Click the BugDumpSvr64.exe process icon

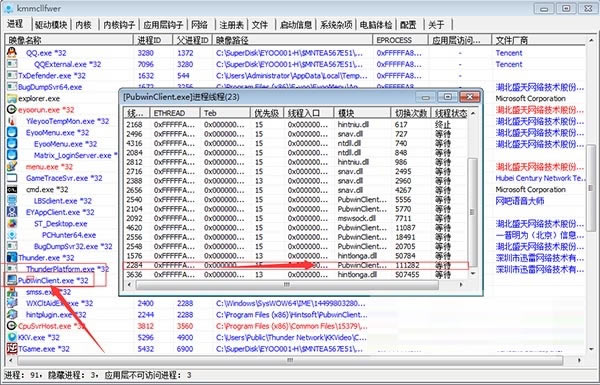12,87
